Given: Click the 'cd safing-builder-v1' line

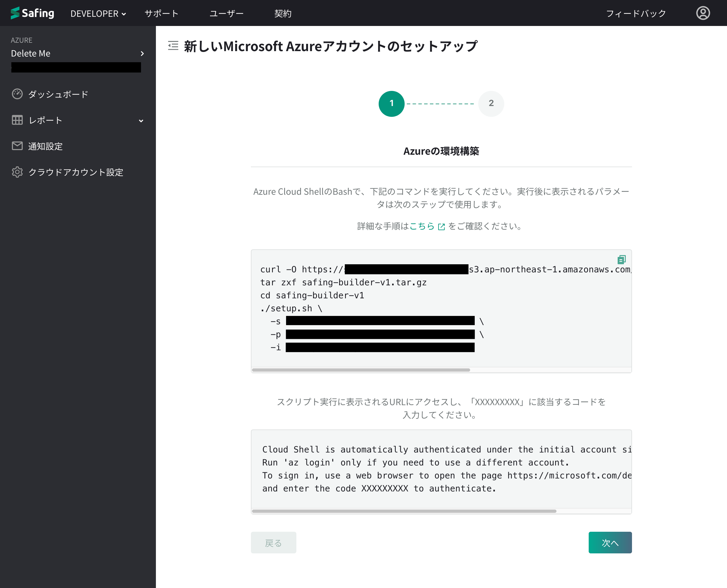Looking at the screenshot, I should tap(312, 295).
